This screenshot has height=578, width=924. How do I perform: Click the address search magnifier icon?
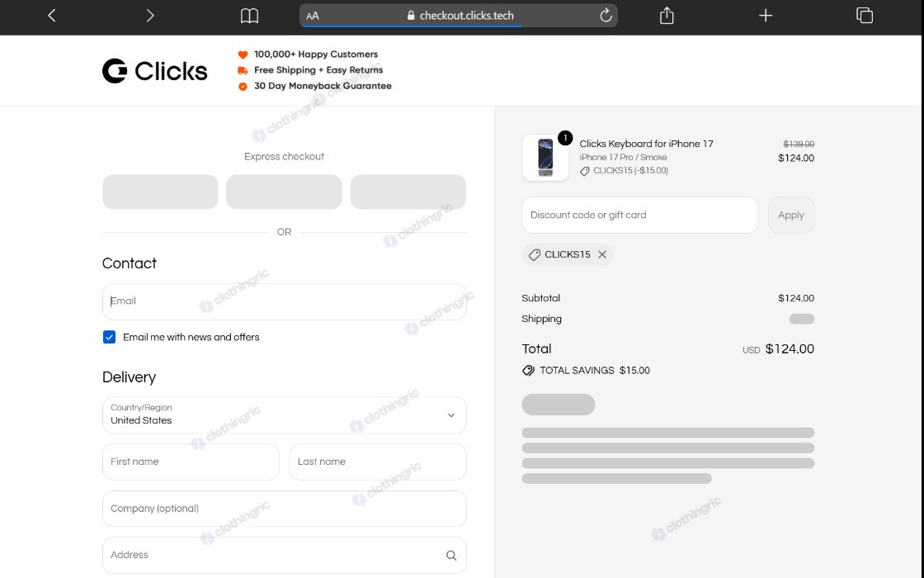coord(451,555)
